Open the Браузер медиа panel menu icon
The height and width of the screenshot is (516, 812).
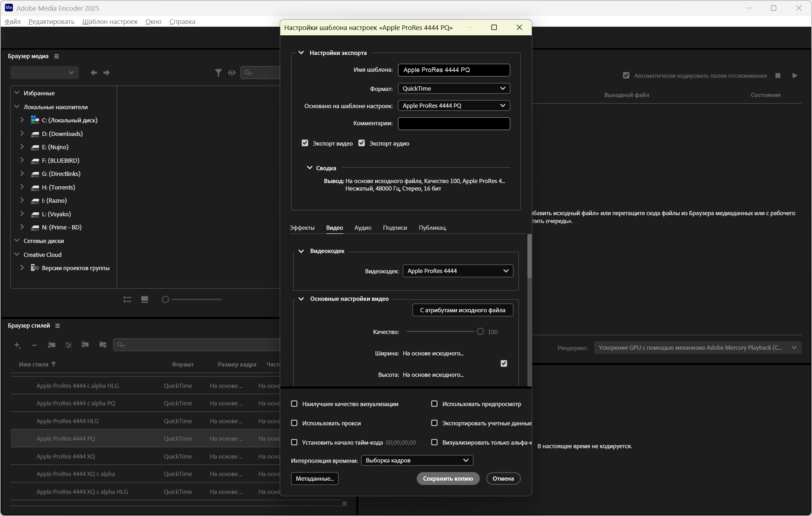tap(56, 56)
